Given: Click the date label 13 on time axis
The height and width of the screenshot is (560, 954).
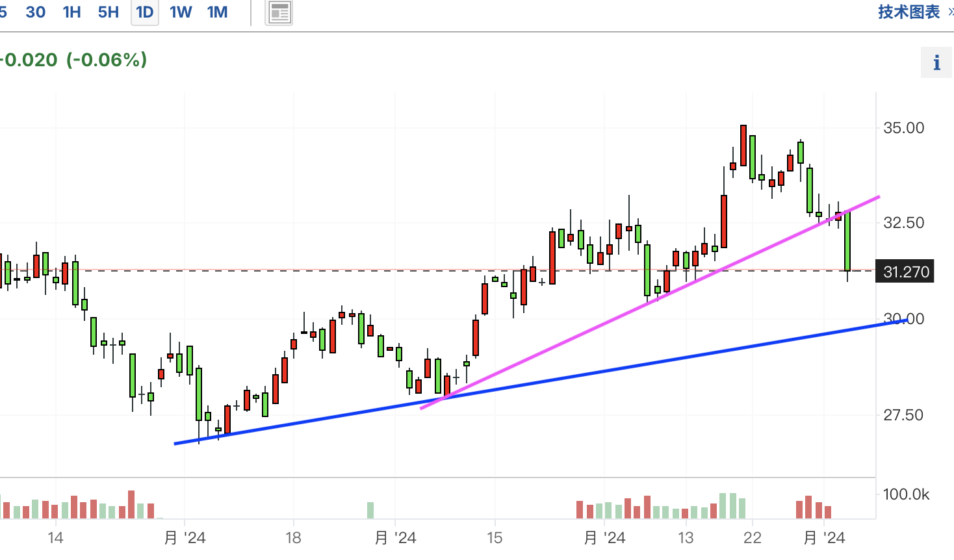Looking at the screenshot, I should [686, 538].
